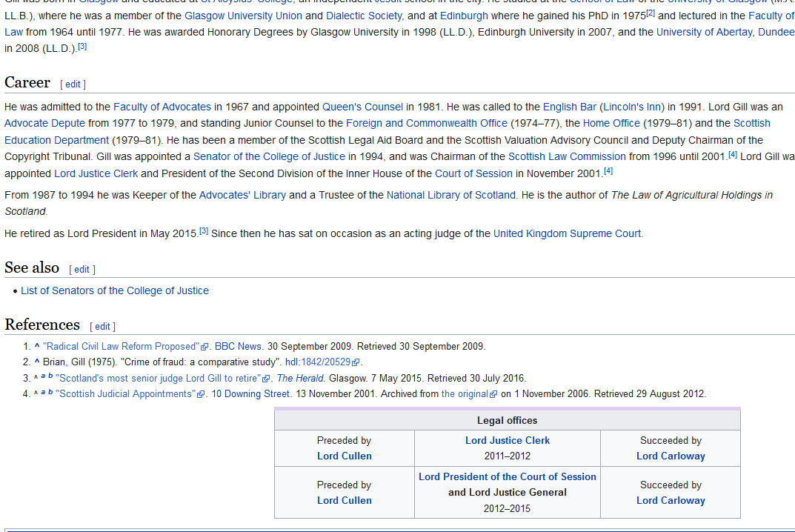Open the hdl:1842/20529 external link
Screen dimensions: 795x532
pos(318,362)
